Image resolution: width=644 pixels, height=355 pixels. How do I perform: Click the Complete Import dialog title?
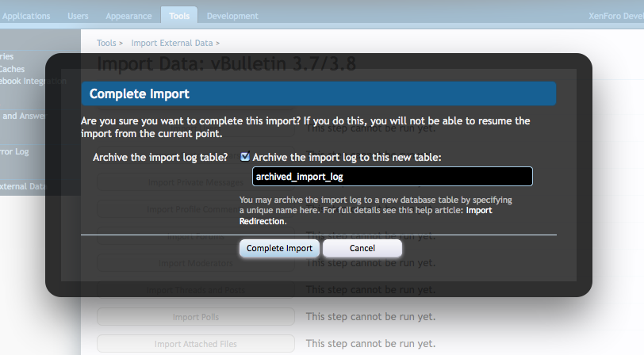(140, 94)
